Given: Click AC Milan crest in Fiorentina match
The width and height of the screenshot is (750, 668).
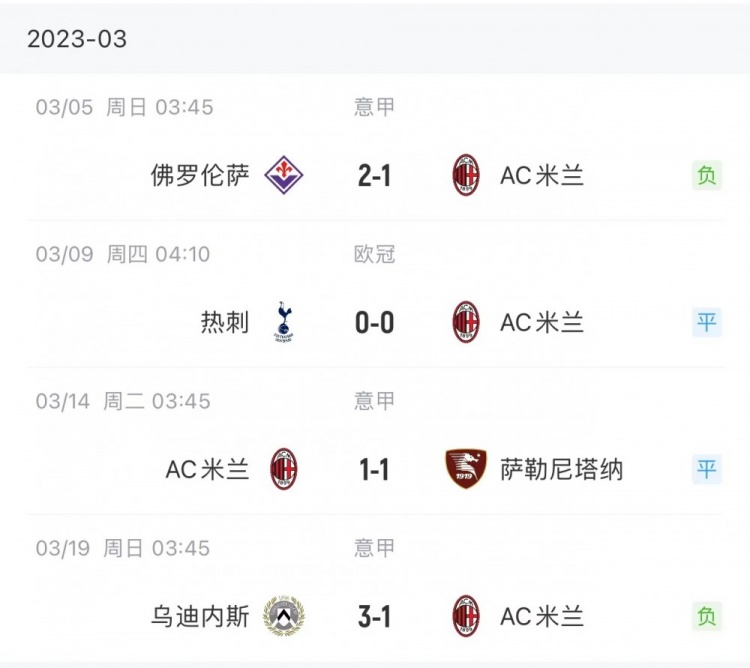Looking at the screenshot, I should click(466, 175).
